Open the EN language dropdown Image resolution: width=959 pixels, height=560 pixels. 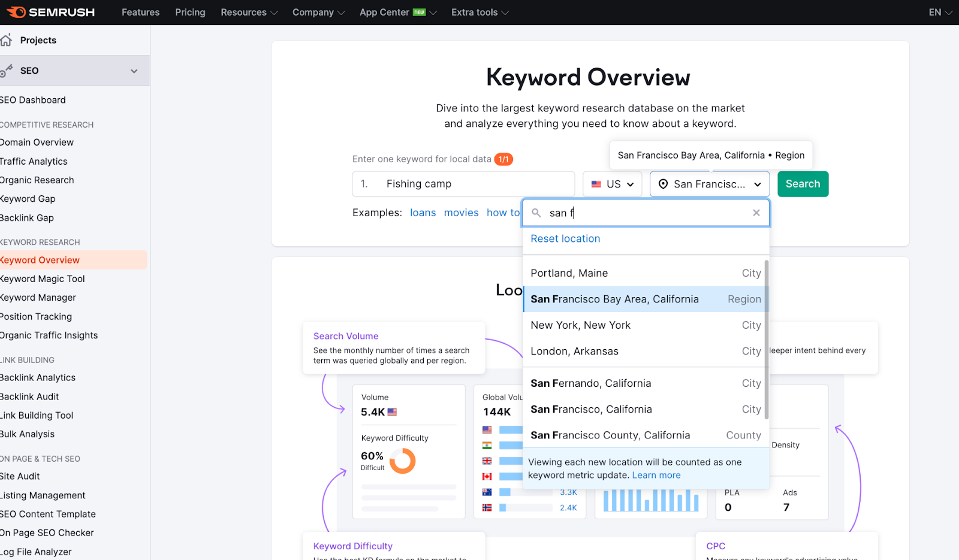coord(940,12)
